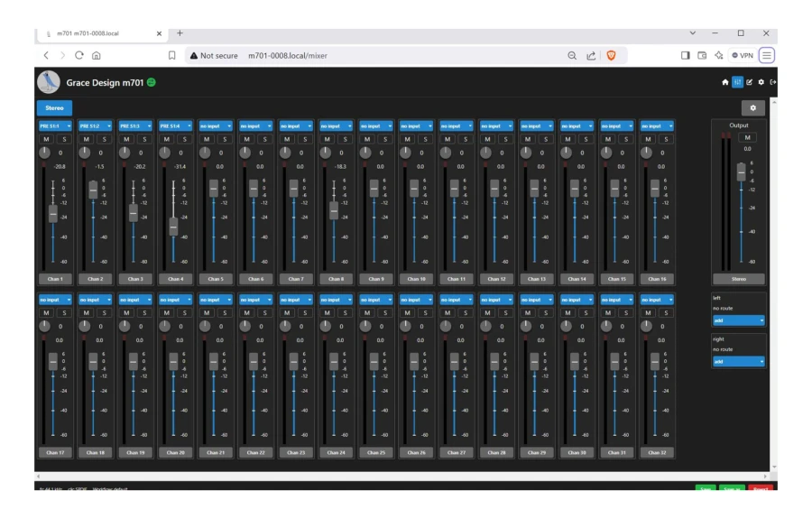Viewport: 812px width, 519px height.
Task: Open no input dropdown on Chan 17
Action: pos(55,300)
